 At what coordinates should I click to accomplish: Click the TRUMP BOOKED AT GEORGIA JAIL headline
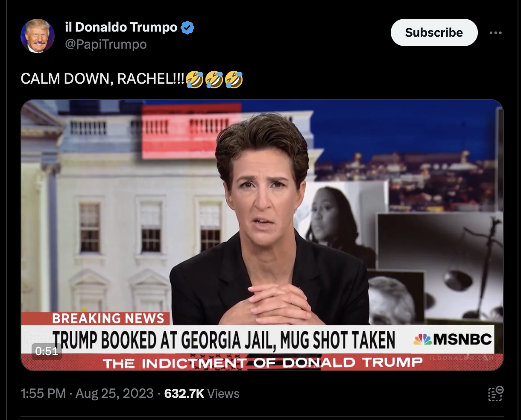[224, 340]
